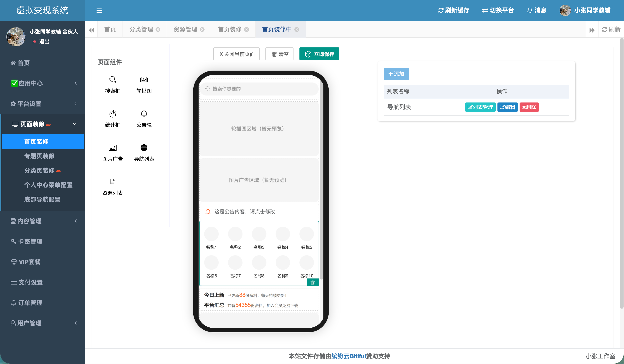This screenshot has height=364, width=624.
Task: Click the phone preview search field
Action: pos(259,89)
